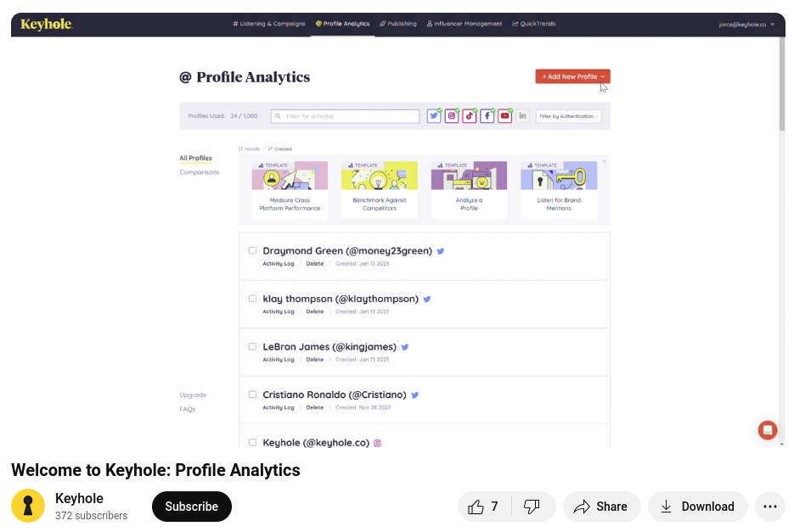Viewport: 794px width, 532px height.
Task: Open the Keyhole (@keyhole.co) profile
Action: click(316, 442)
